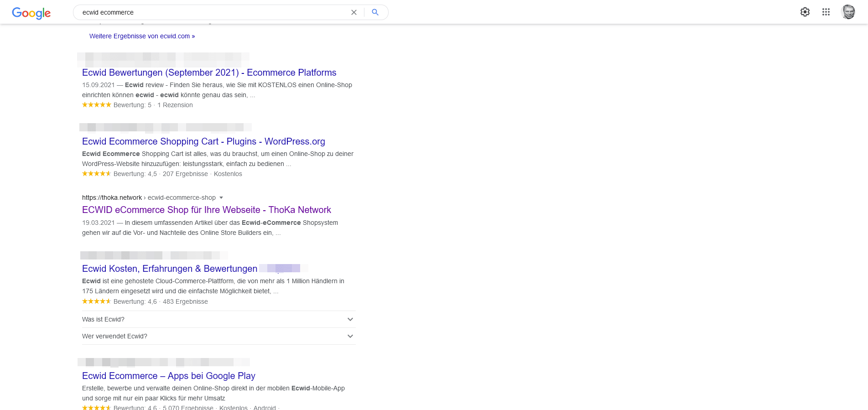Image resolution: width=868 pixels, height=410 pixels.
Task: Clear the search box with the X icon
Action: (354, 12)
